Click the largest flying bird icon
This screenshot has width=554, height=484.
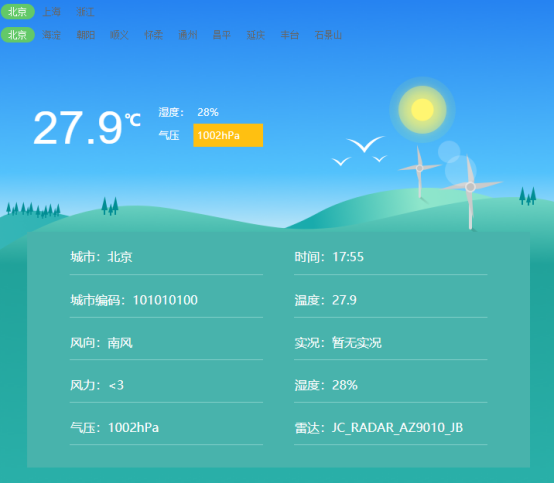(x=365, y=144)
